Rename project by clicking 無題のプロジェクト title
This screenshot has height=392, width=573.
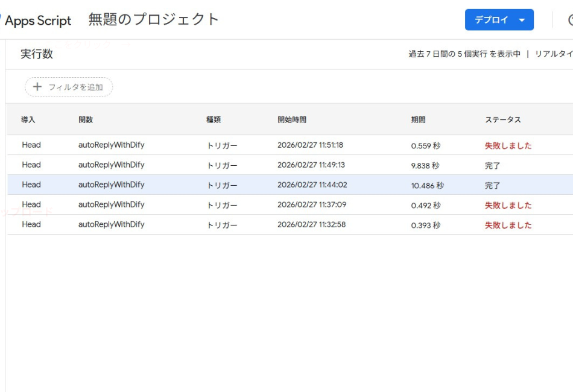click(x=154, y=19)
